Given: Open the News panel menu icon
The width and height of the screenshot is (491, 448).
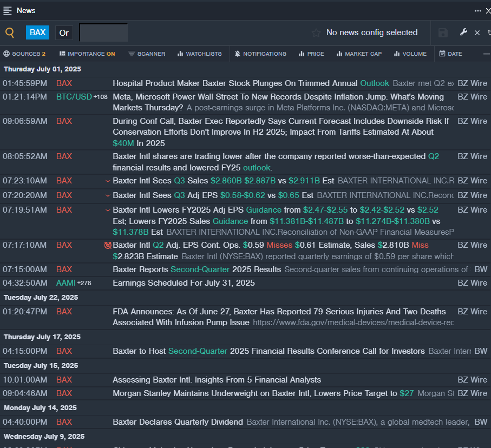Looking at the screenshot, I should pos(7,11).
